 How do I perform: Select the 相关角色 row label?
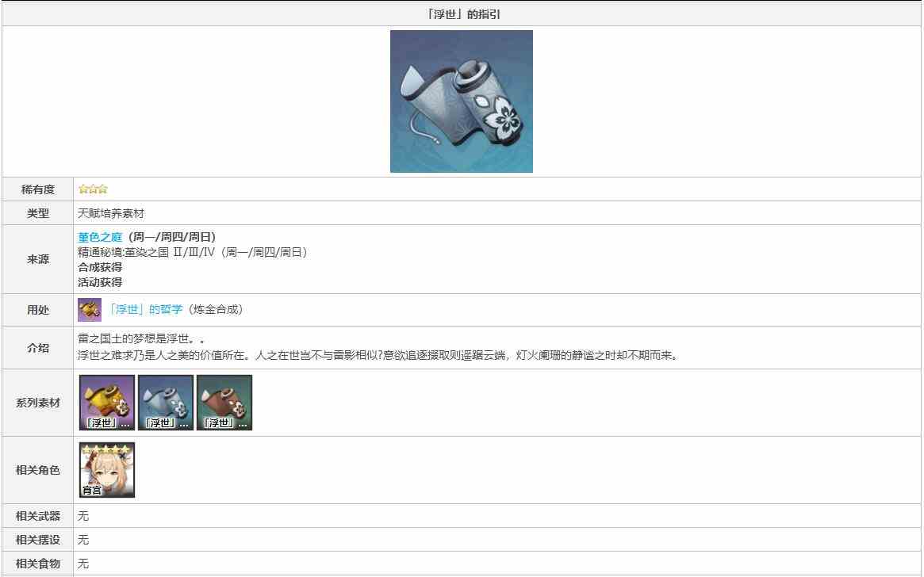pyautogui.click(x=38, y=470)
